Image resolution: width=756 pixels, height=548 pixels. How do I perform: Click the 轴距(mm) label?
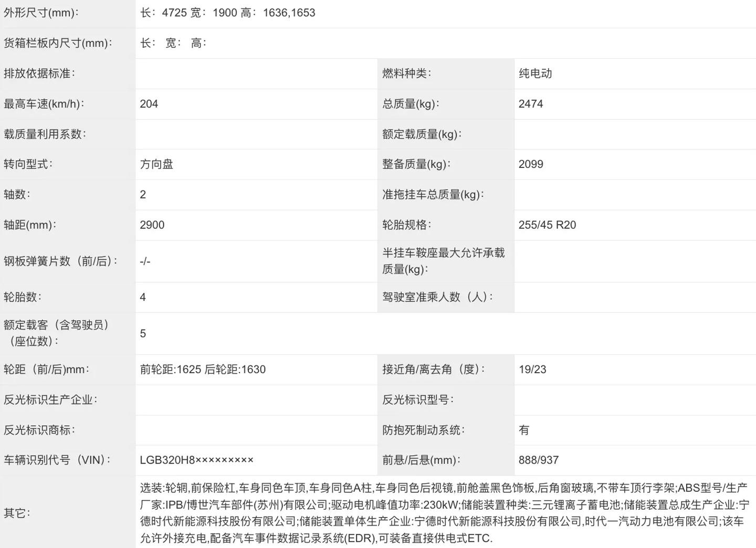tap(30, 225)
